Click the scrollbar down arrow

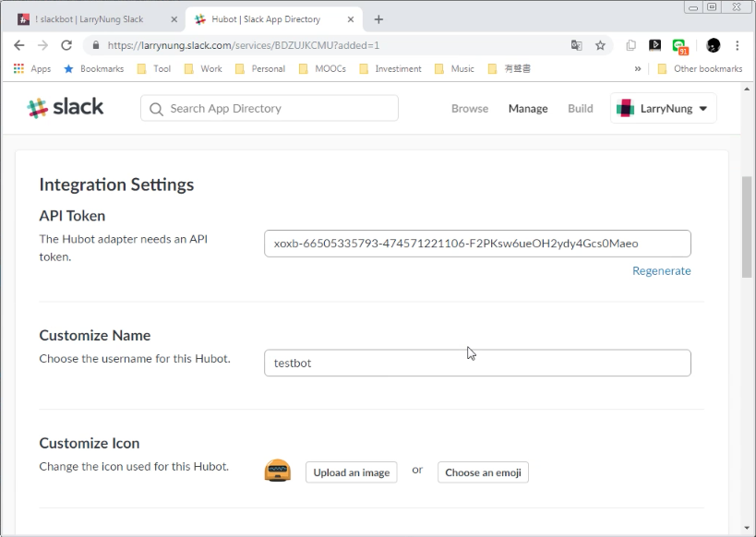747,528
